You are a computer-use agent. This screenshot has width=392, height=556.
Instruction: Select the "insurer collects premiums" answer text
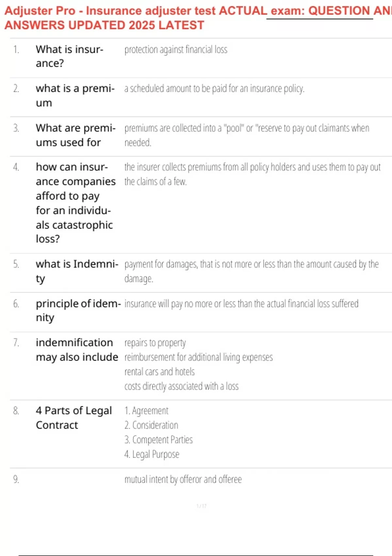point(252,174)
